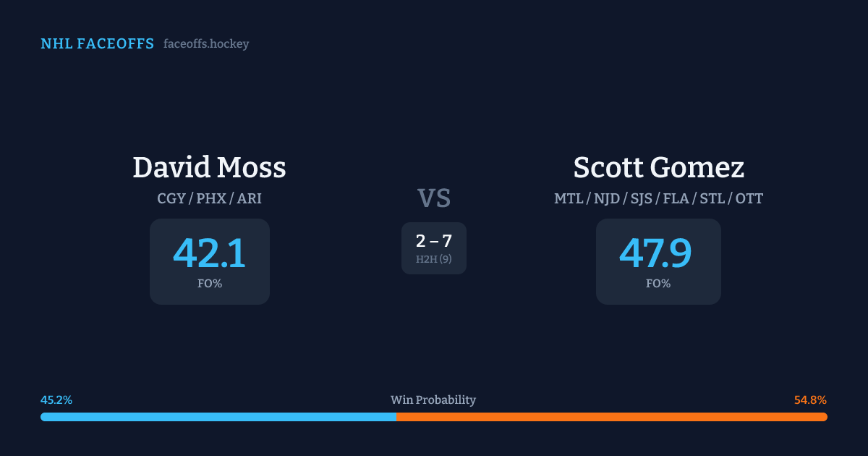Click the Win Probability label
The image size is (868, 456).
coord(433,400)
